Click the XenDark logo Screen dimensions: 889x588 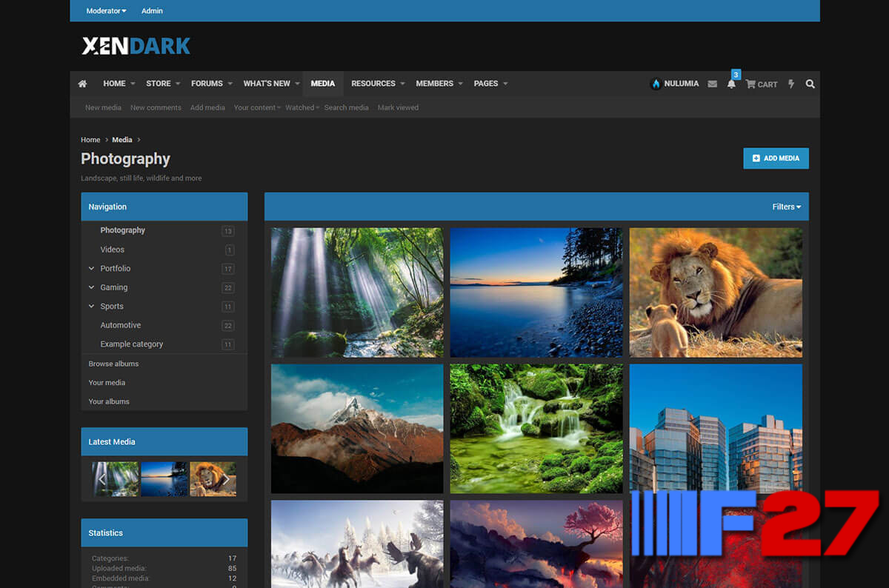[136, 46]
